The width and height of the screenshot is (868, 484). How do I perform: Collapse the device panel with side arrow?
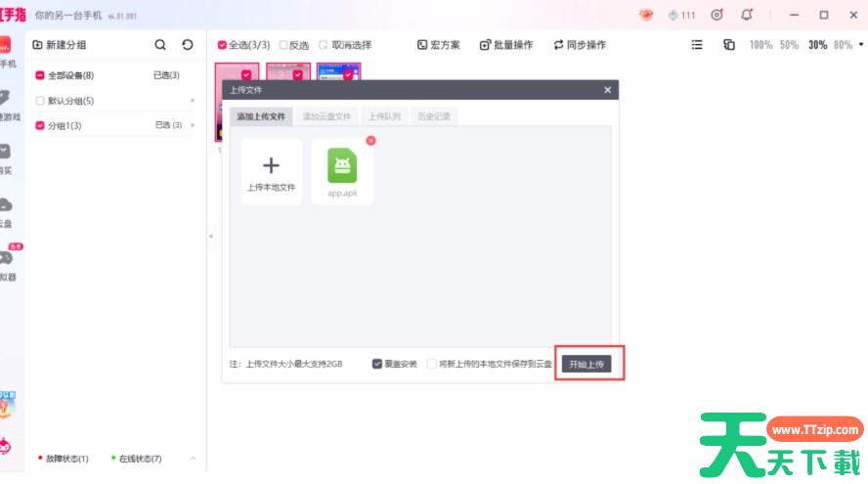point(211,237)
